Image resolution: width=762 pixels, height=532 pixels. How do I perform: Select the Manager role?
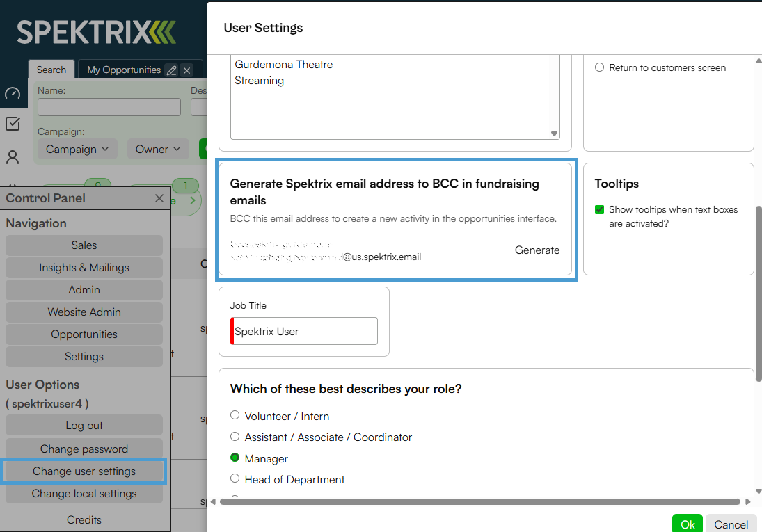click(x=235, y=458)
